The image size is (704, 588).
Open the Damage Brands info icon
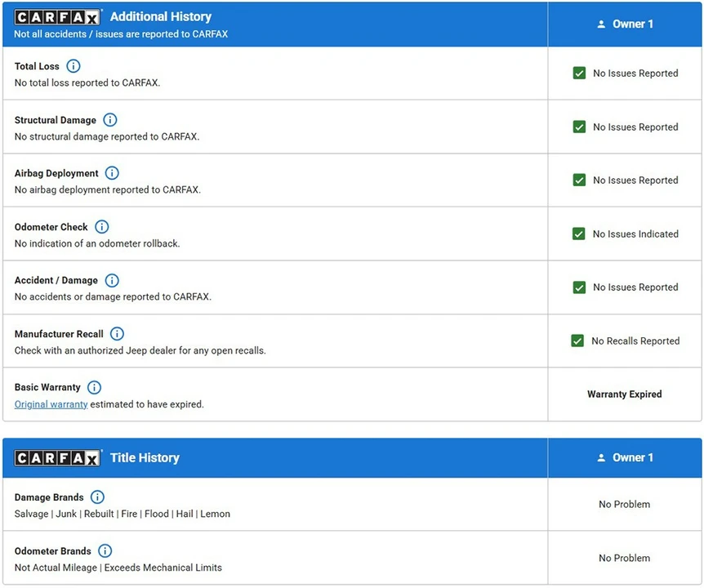point(97,497)
